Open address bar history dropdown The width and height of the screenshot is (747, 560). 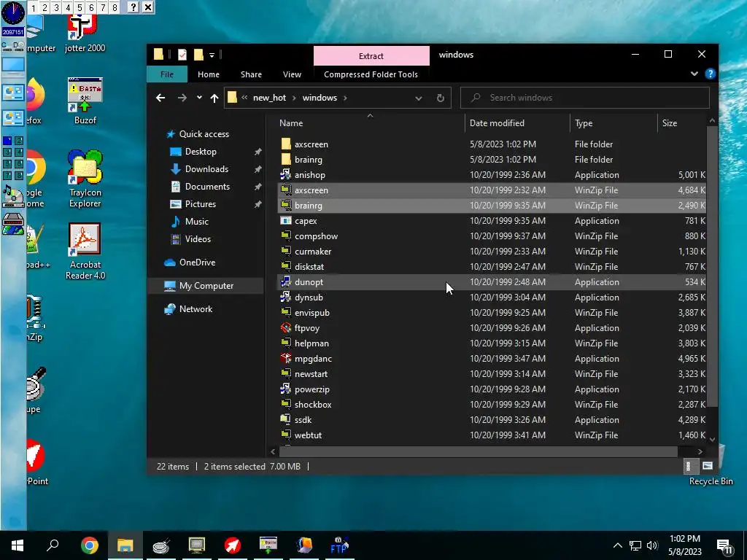tap(418, 98)
